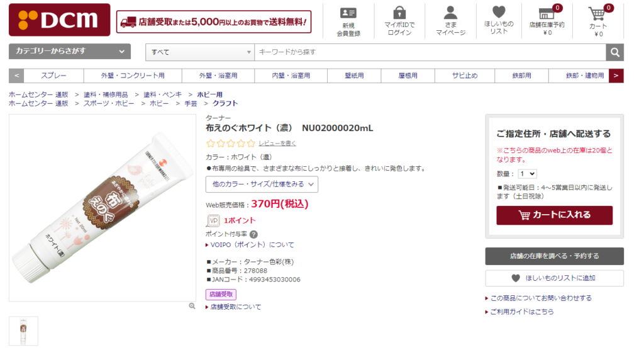Open store stock reservation icon

547,13
